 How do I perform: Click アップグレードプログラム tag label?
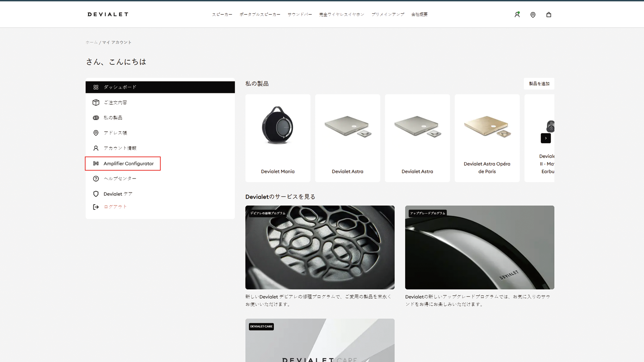click(428, 213)
